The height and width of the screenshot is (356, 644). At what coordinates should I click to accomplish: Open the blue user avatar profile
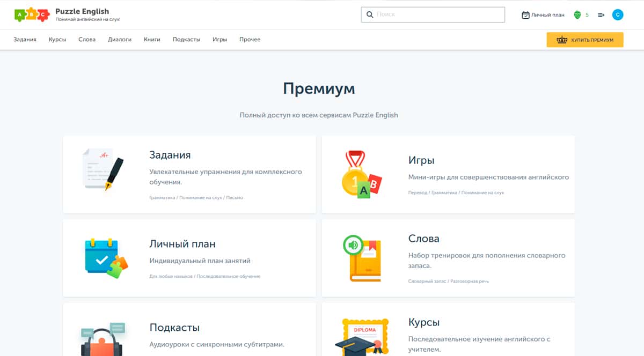618,15
